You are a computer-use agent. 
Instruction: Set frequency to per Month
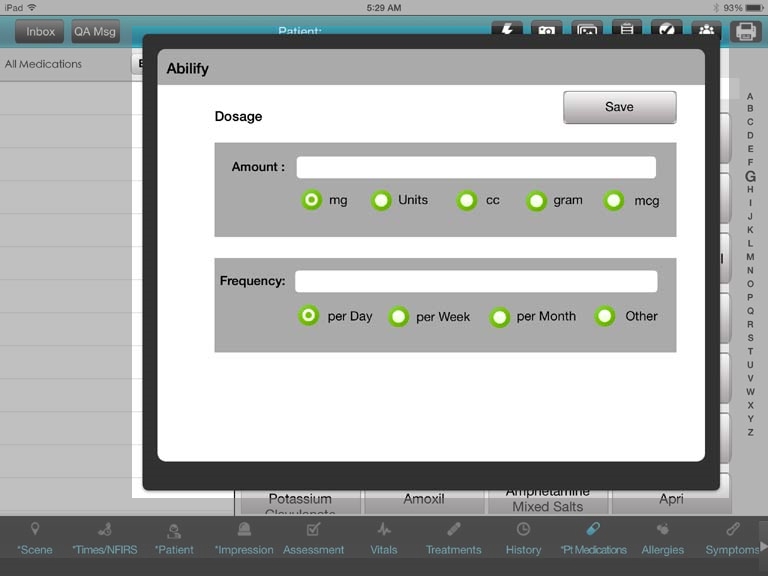coord(500,317)
